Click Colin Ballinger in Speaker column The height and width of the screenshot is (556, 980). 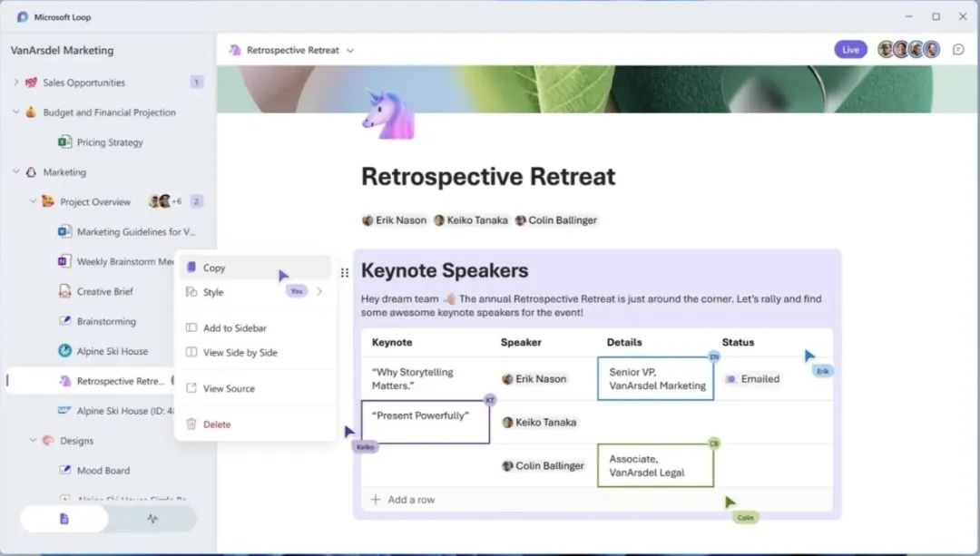544,465
